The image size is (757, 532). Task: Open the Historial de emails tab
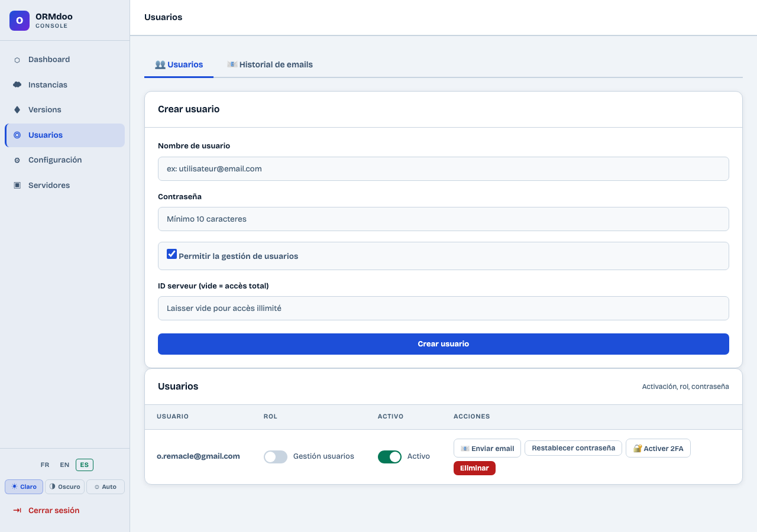[270, 64]
